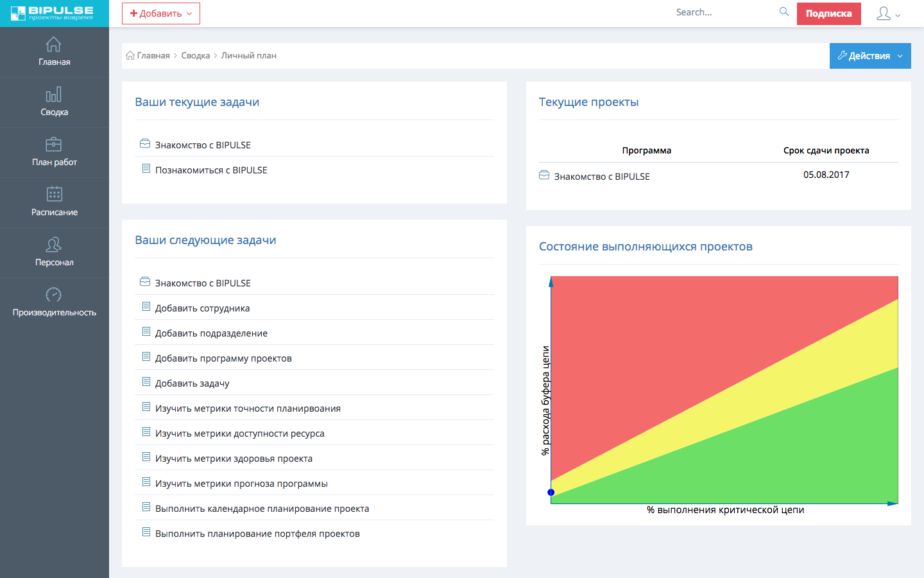924x578 pixels.
Task: Click the blue point on the chart
Action: [x=551, y=493]
